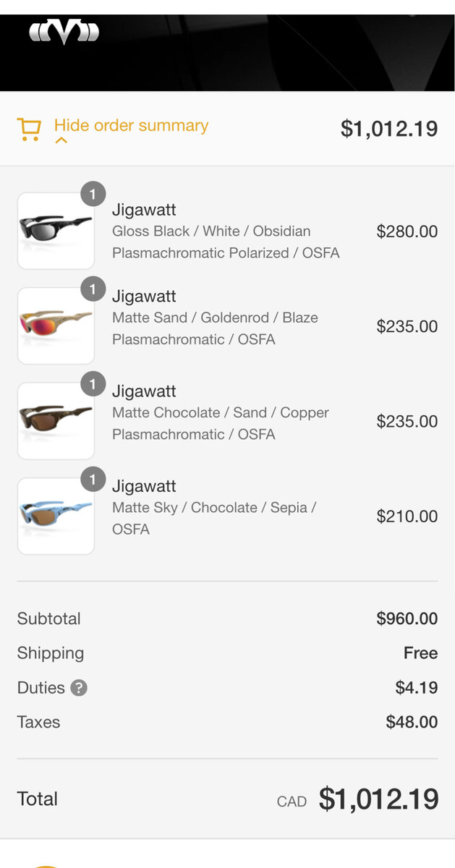455x868 pixels.
Task: Collapse order summary using the chevron arrow
Action: 61,141
